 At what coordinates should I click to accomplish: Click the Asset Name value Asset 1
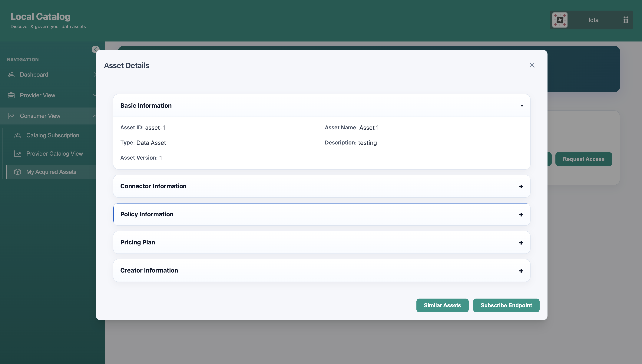click(x=369, y=128)
